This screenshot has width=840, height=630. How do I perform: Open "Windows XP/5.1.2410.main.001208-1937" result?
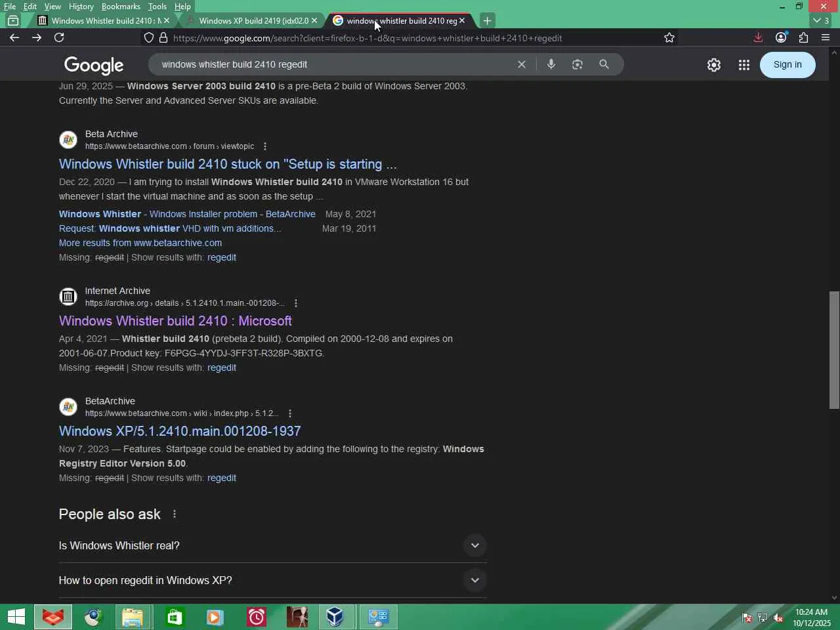tap(180, 431)
